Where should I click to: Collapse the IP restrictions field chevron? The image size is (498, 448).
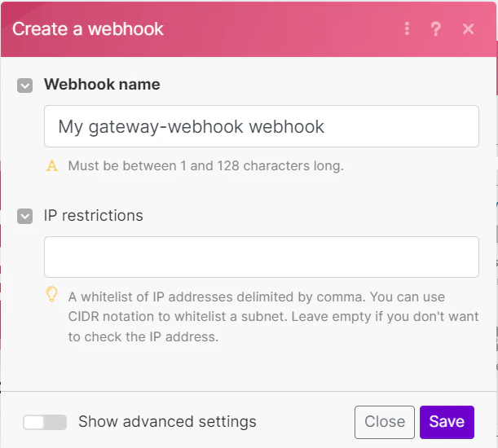point(24,216)
